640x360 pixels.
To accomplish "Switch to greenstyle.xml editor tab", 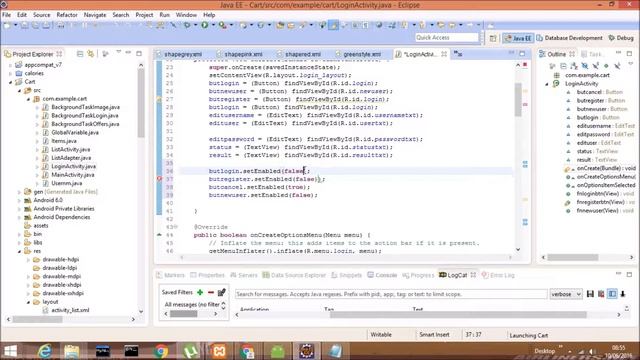I will pos(362,54).
